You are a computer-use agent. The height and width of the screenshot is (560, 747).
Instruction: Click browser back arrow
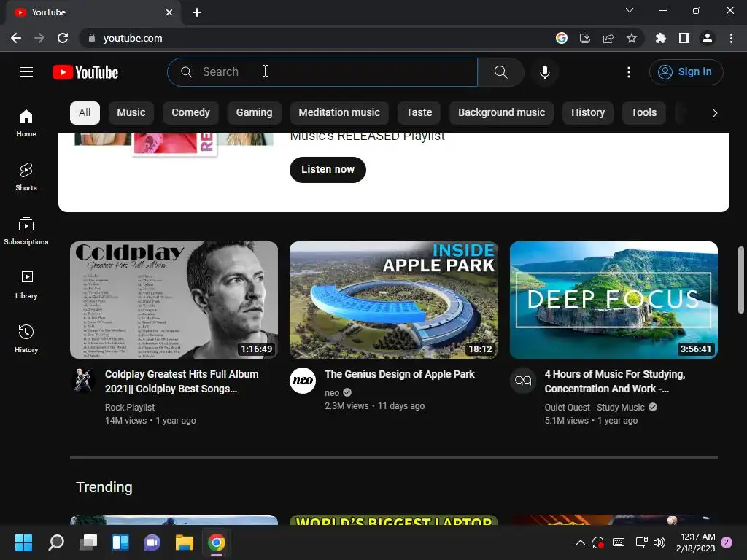[x=16, y=38]
